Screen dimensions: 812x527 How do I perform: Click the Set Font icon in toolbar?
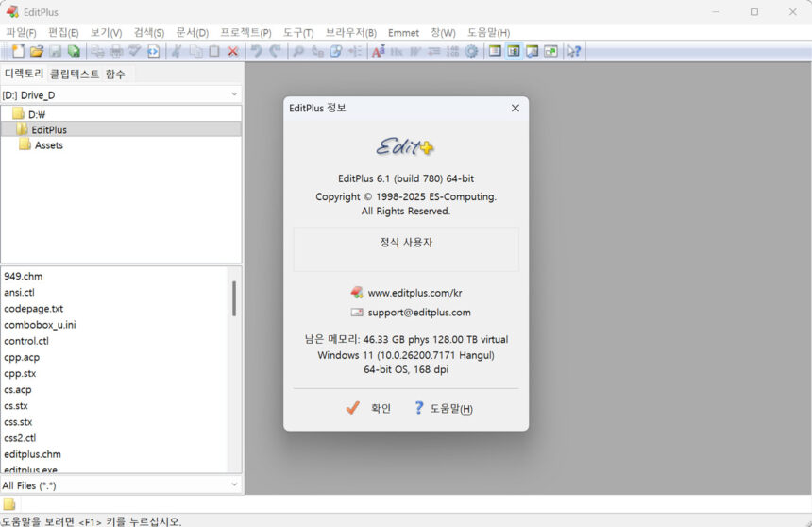[x=378, y=51]
